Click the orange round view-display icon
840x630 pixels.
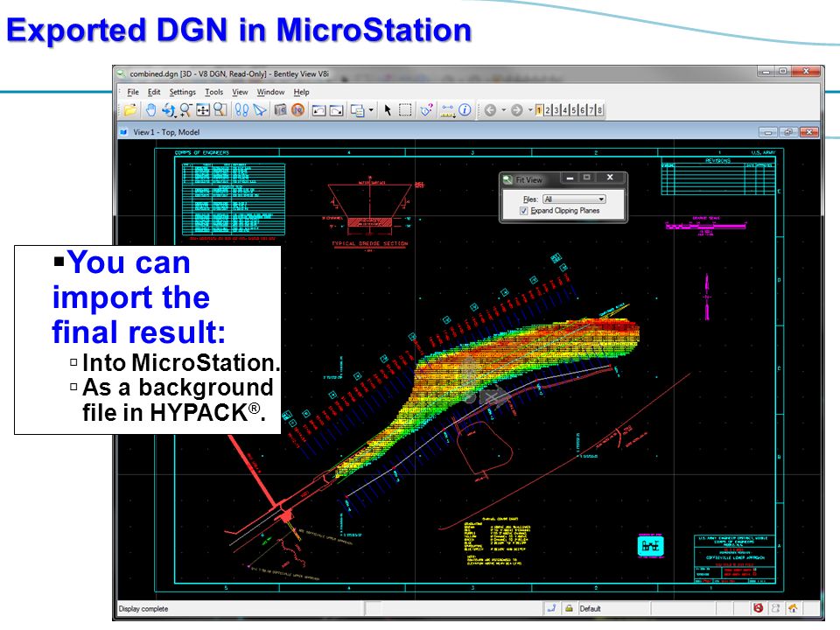pyautogui.click(x=297, y=110)
